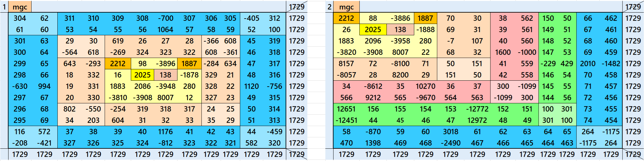Click the cell with value 1120
The width and height of the screenshot is (644, 161).
coord(251,86)
